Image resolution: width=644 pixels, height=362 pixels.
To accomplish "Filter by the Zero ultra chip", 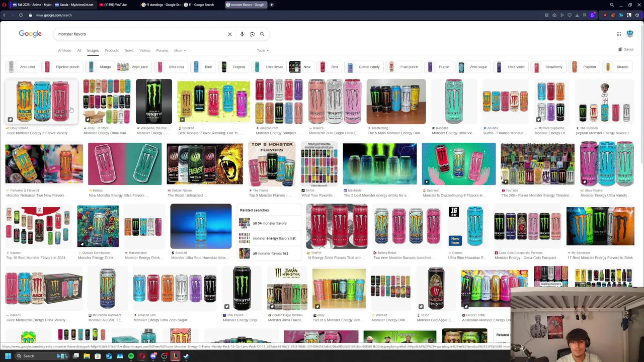I will [22, 67].
